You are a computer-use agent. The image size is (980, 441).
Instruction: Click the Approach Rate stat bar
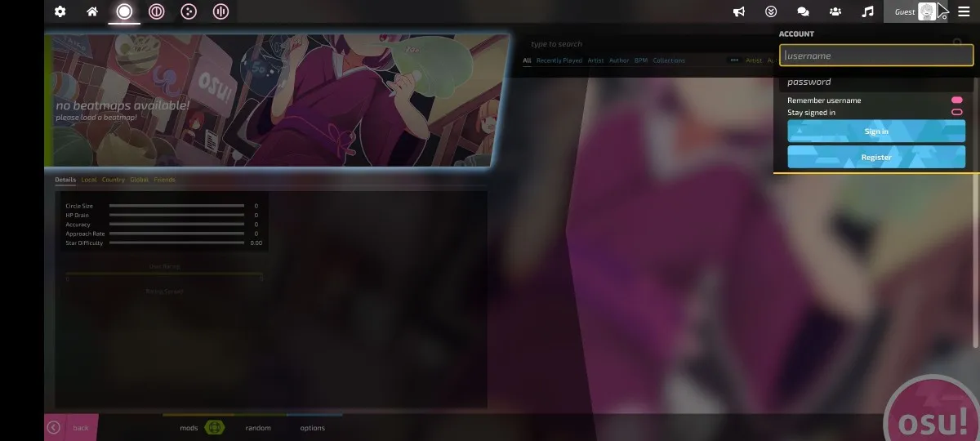click(176, 234)
